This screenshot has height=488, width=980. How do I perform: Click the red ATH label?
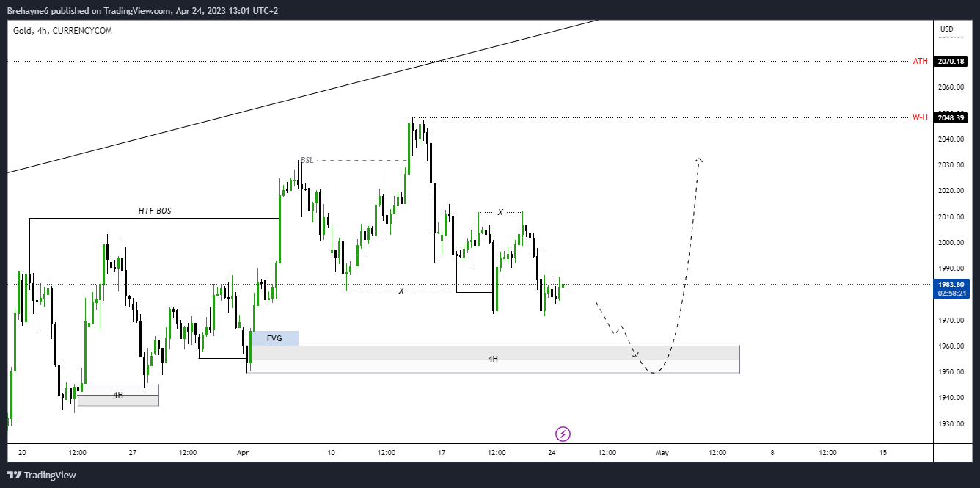tap(920, 62)
